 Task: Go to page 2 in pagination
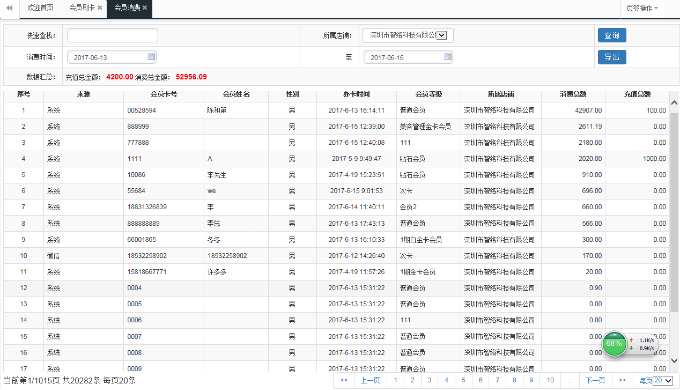click(412, 380)
